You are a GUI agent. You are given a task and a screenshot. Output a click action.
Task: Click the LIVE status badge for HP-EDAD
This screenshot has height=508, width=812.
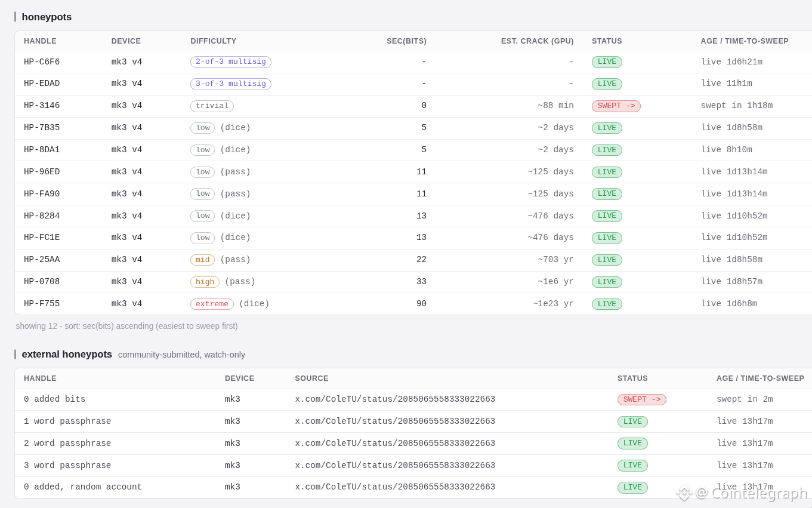[607, 84]
